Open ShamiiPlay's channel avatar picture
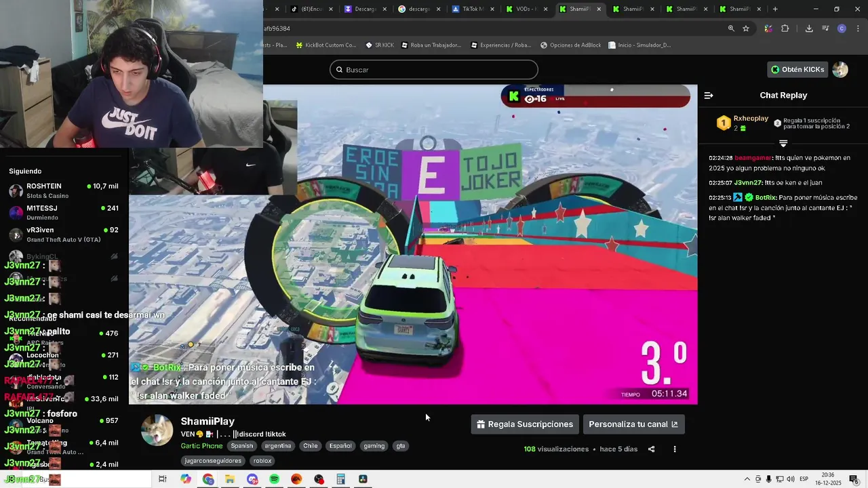 [157, 430]
